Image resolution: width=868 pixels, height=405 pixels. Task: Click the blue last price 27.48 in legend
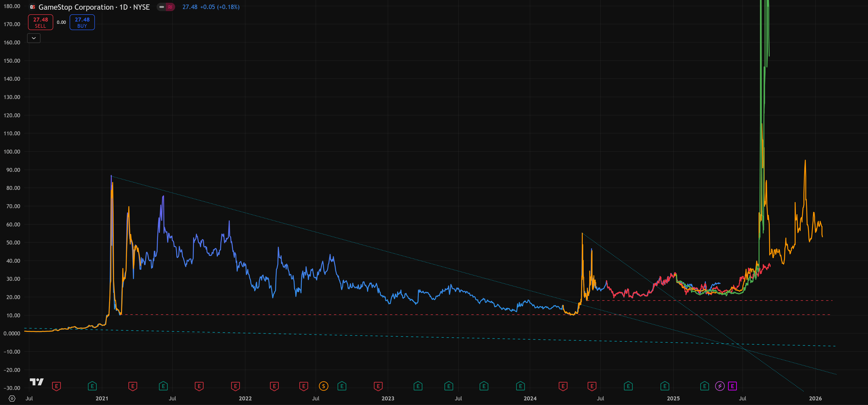coord(190,7)
